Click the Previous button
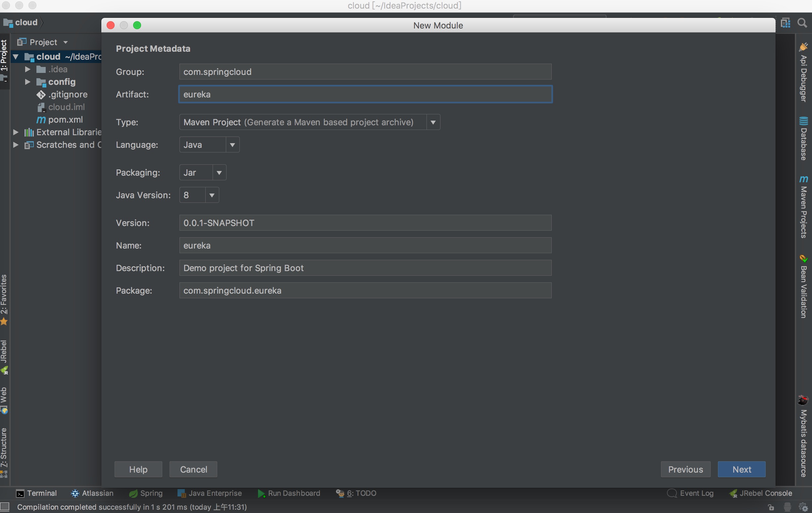This screenshot has height=513, width=812. (x=685, y=469)
